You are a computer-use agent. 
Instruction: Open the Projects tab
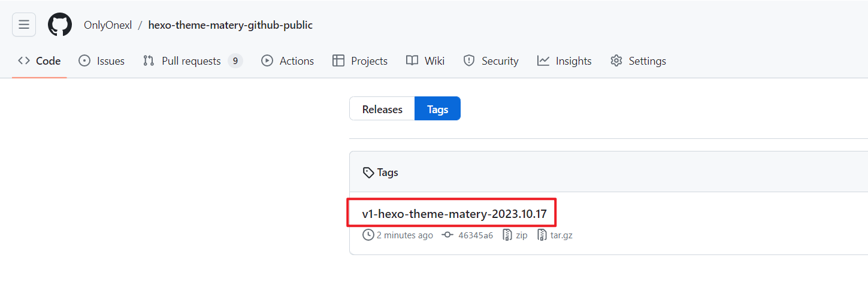coord(360,61)
